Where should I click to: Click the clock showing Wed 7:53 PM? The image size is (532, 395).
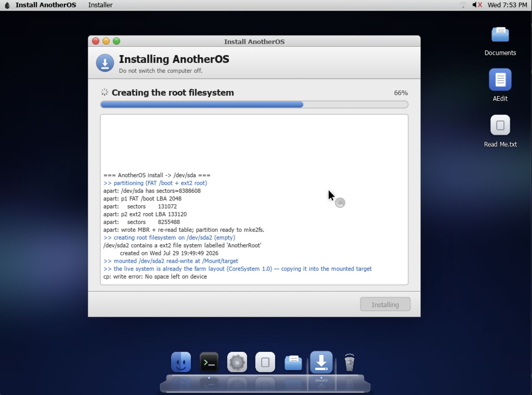tap(507, 5)
